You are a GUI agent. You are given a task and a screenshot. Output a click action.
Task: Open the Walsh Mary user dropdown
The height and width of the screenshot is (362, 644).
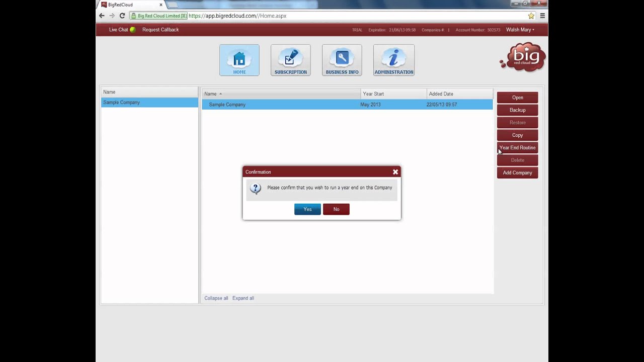520,30
